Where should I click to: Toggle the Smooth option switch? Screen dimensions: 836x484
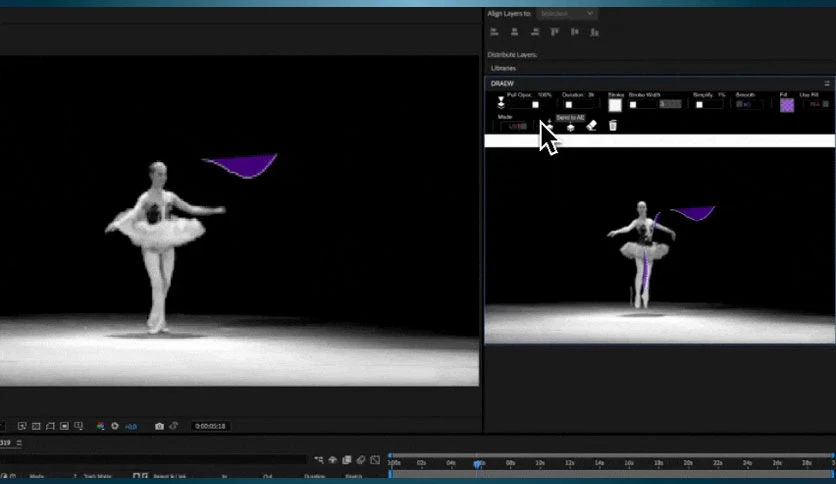pos(744,104)
